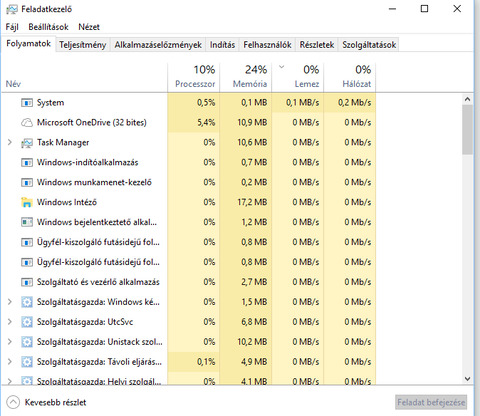Image resolution: width=480 pixels, height=416 pixels.
Task: Click the Windows Intéző folder icon
Action: pos(27,202)
